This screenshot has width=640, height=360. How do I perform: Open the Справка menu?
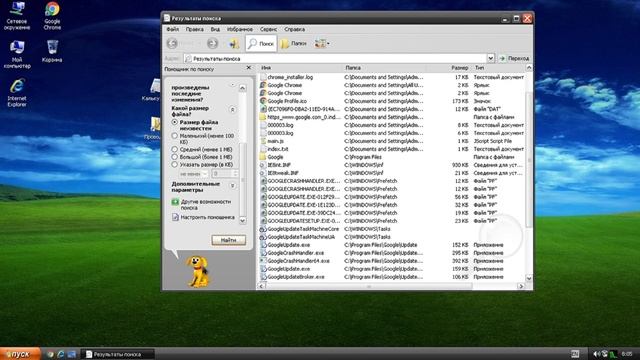(295, 29)
